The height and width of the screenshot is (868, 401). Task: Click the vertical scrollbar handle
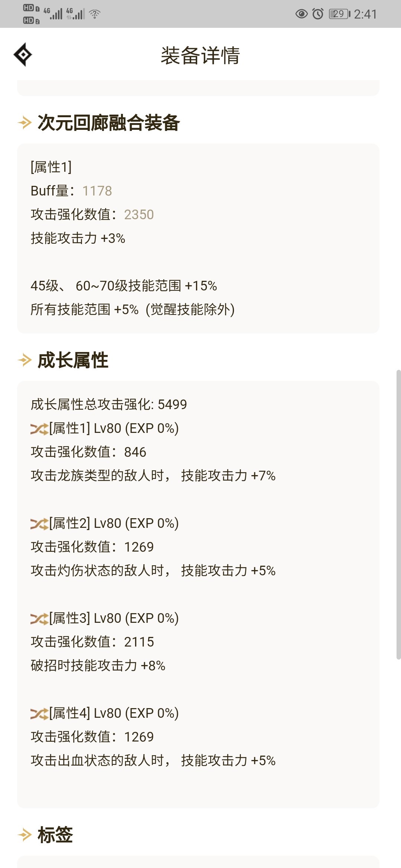(x=398, y=514)
